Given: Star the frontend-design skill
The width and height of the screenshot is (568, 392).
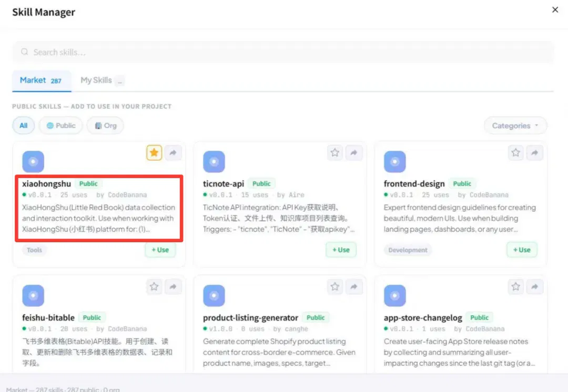Looking at the screenshot, I should [x=515, y=152].
